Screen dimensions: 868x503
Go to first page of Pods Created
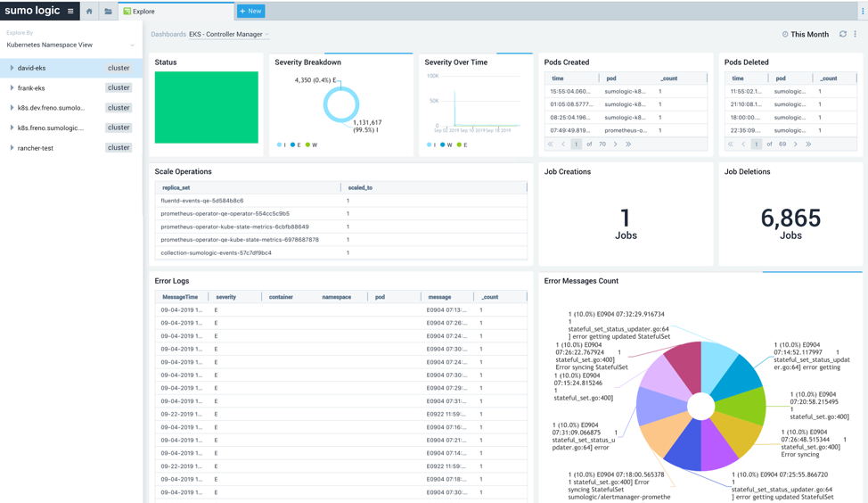[550, 144]
